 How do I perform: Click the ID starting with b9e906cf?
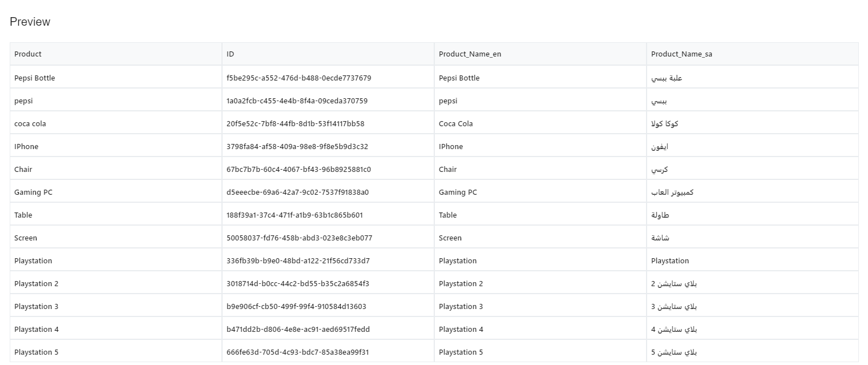point(296,307)
